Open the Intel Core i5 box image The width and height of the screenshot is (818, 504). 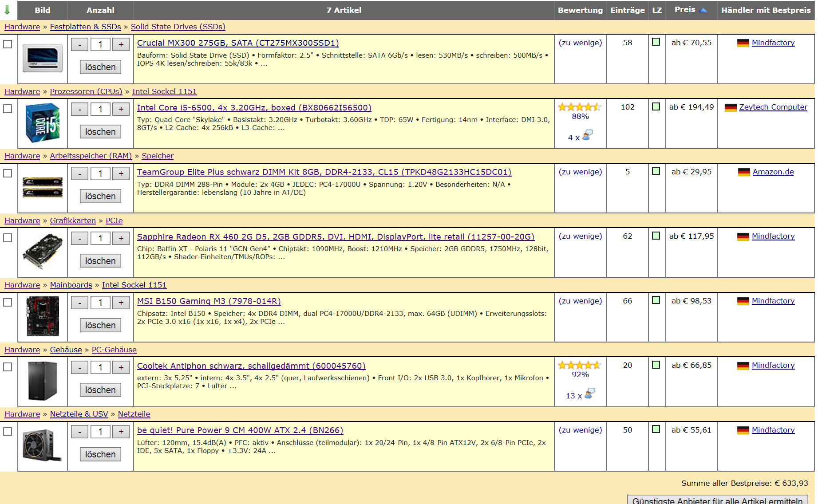[x=43, y=123]
